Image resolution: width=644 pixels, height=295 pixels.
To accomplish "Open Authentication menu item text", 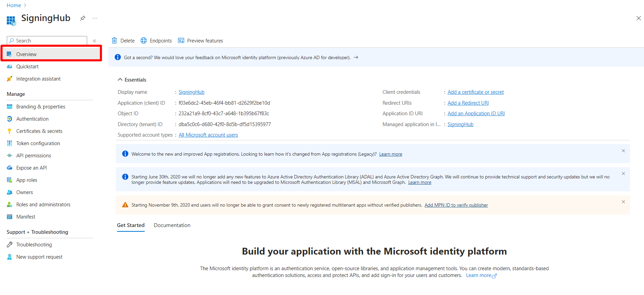I will click(x=32, y=119).
